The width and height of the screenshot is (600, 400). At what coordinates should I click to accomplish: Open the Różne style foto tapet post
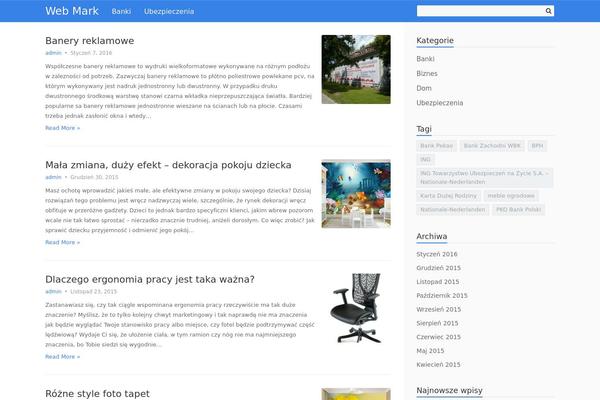click(x=97, y=393)
